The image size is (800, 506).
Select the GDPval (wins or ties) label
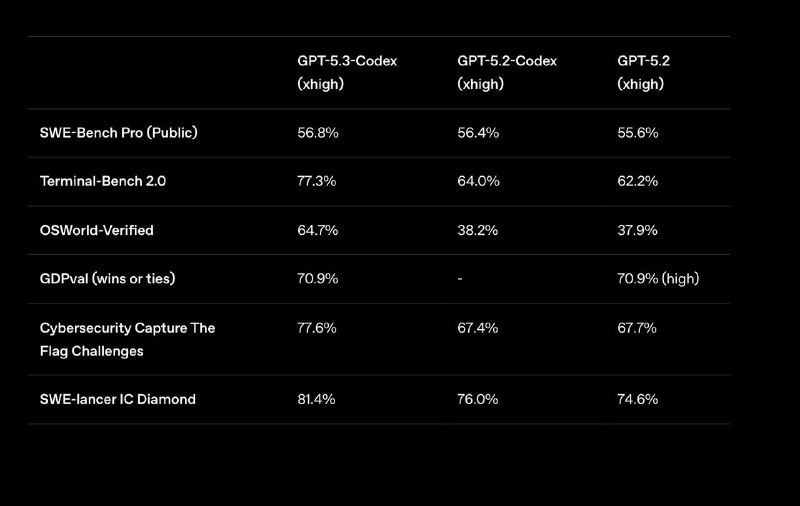point(107,279)
